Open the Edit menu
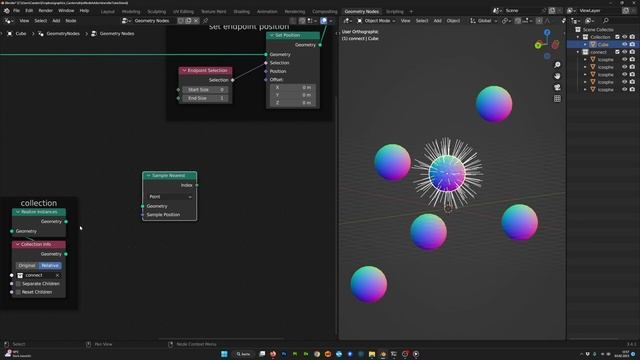 (x=29, y=11)
